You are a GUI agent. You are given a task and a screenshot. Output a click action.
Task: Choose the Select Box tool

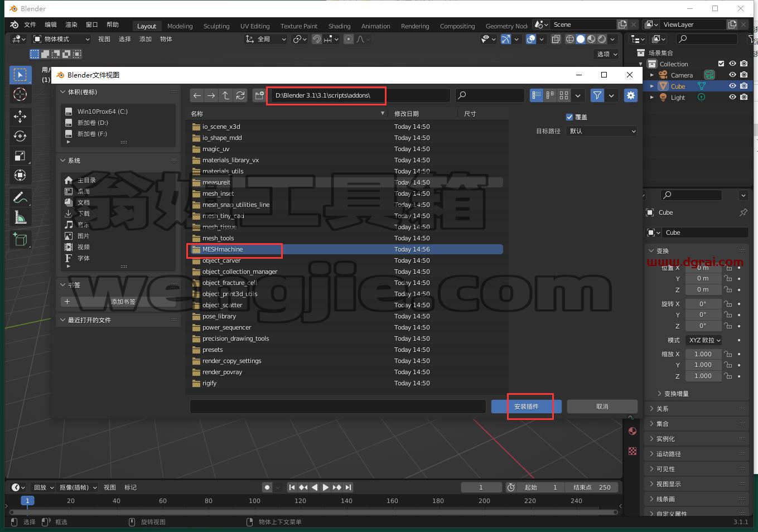[x=20, y=75]
